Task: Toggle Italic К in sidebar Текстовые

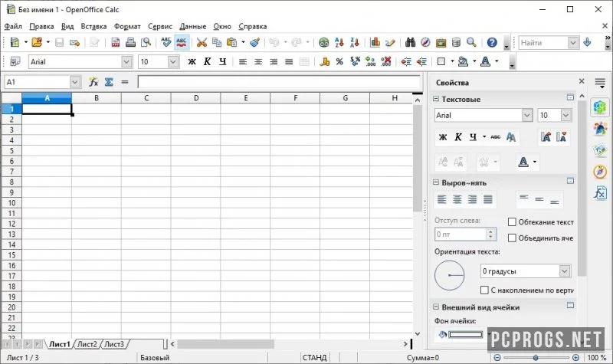Action: (457, 137)
